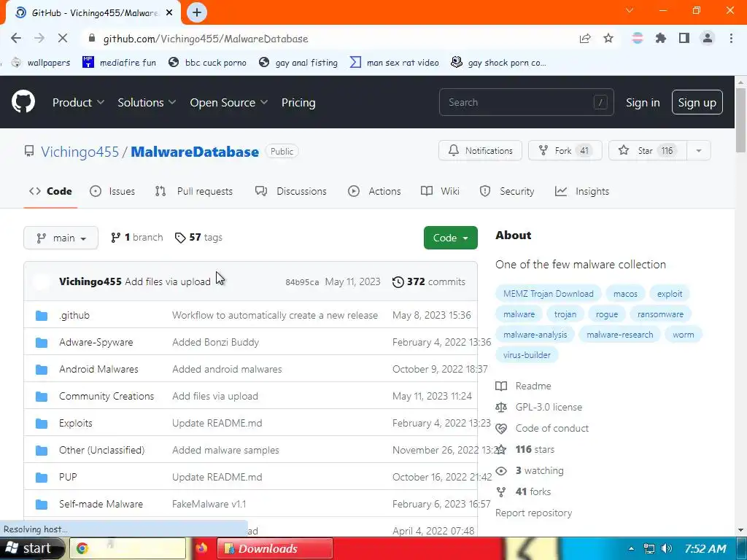The image size is (747, 560).
Task: Open the Star lists dropdown arrow
Action: [699, 150]
